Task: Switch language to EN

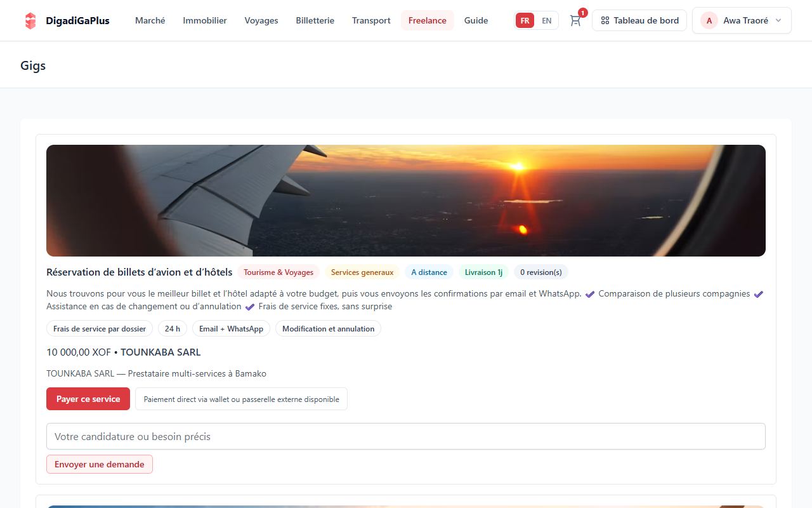Action: [x=546, y=20]
